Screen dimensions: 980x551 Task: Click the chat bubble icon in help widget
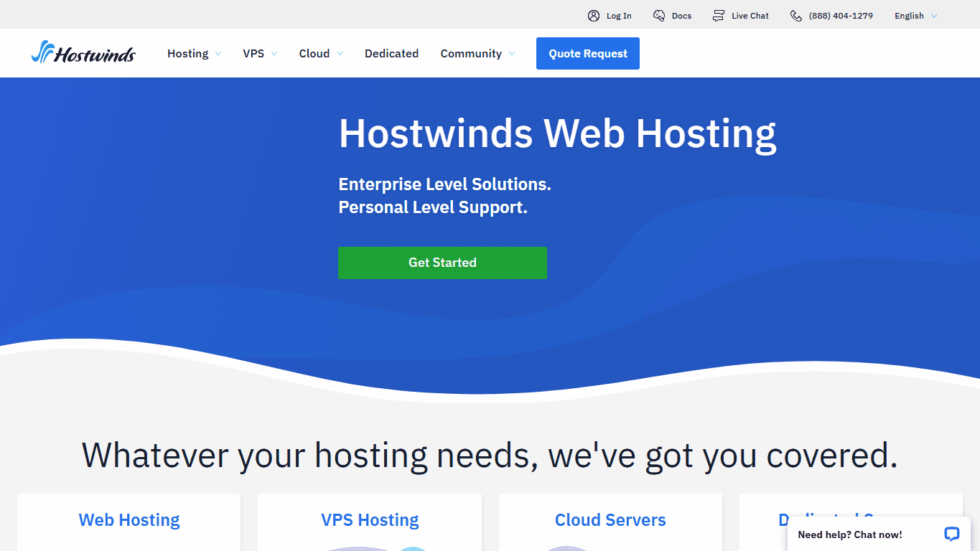[x=952, y=534]
